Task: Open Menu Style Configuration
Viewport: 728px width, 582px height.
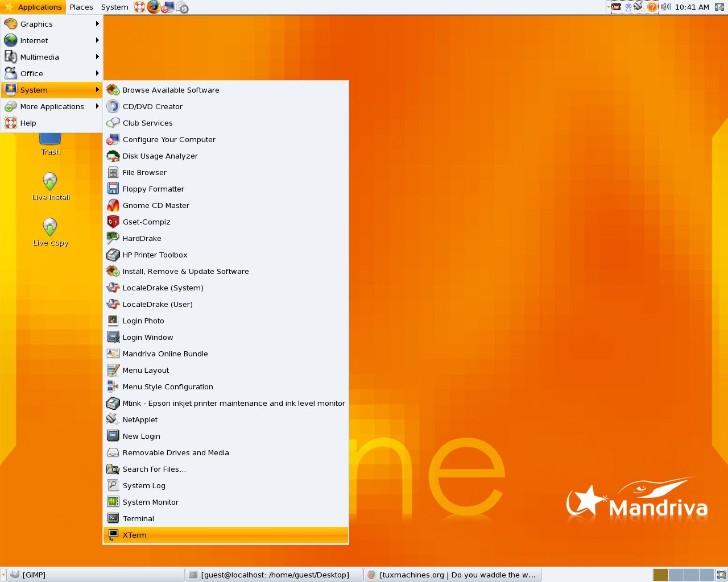Action: pos(226,386)
